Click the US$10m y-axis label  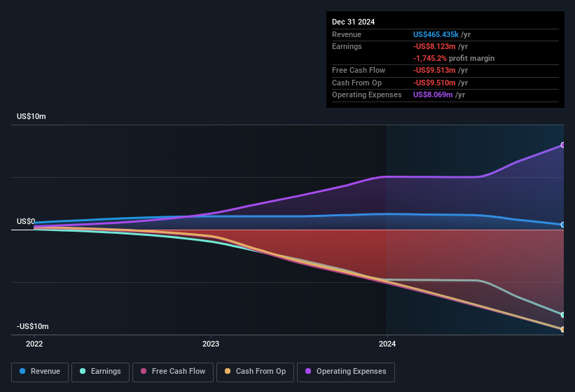click(x=32, y=116)
